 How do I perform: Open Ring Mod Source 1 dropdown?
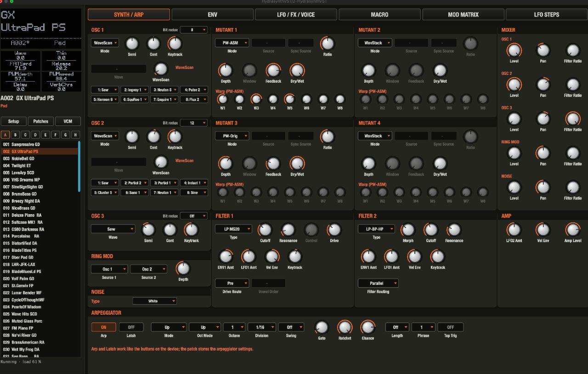point(109,269)
